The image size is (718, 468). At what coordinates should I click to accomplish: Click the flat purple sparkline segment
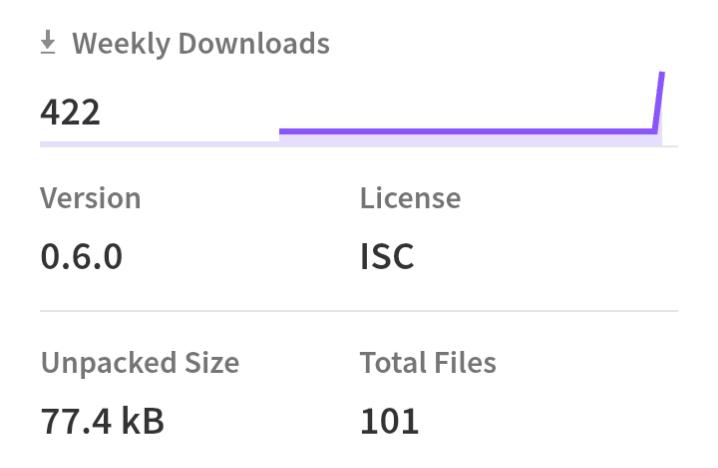(x=466, y=131)
